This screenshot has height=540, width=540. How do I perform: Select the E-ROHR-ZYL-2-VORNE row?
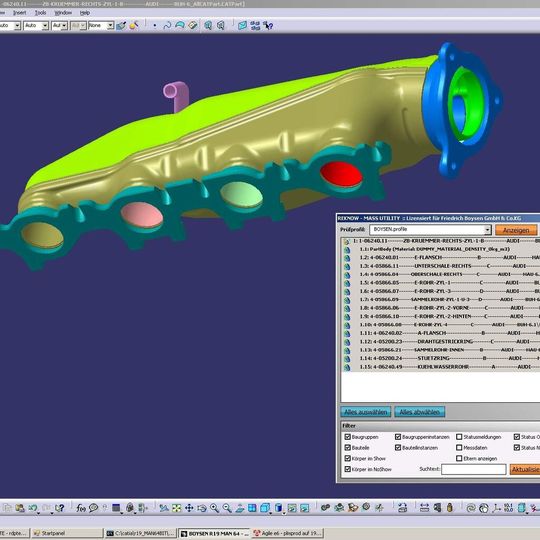click(x=441, y=308)
